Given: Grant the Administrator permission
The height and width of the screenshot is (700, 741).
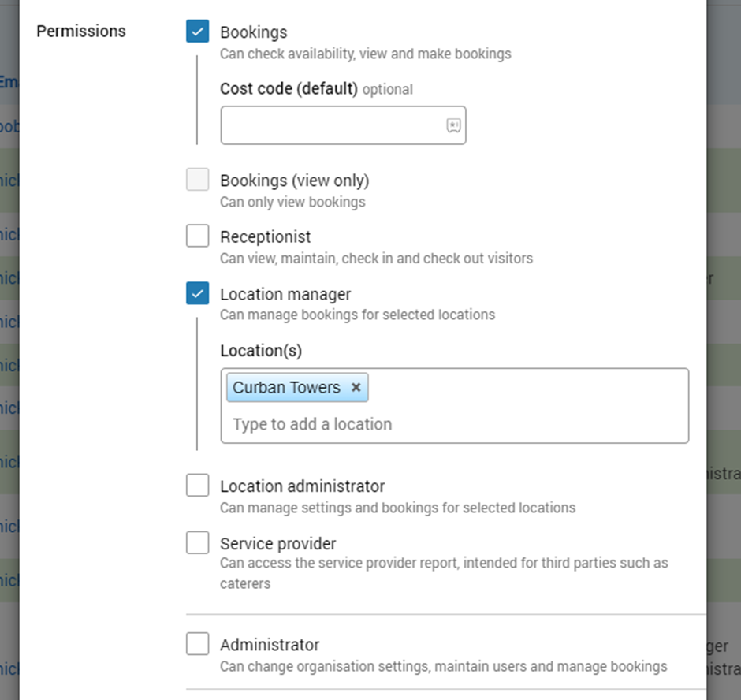Looking at the screenshot, I should pyautogui.click(x=198, y=644).
